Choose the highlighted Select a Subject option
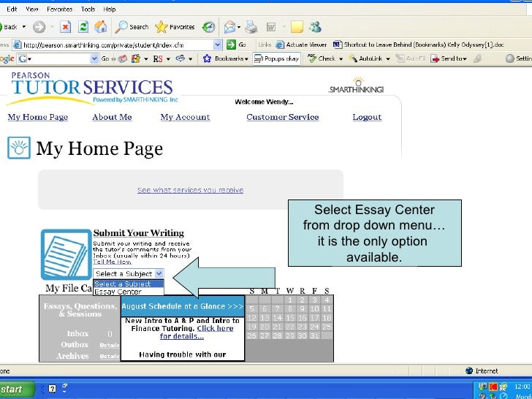This screenshot has height=399, width=532. point(129,284)
